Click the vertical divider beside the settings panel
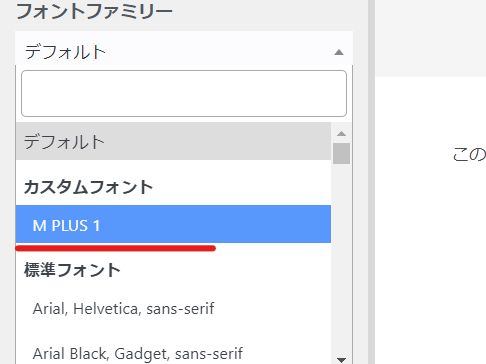 pos(371,182)
